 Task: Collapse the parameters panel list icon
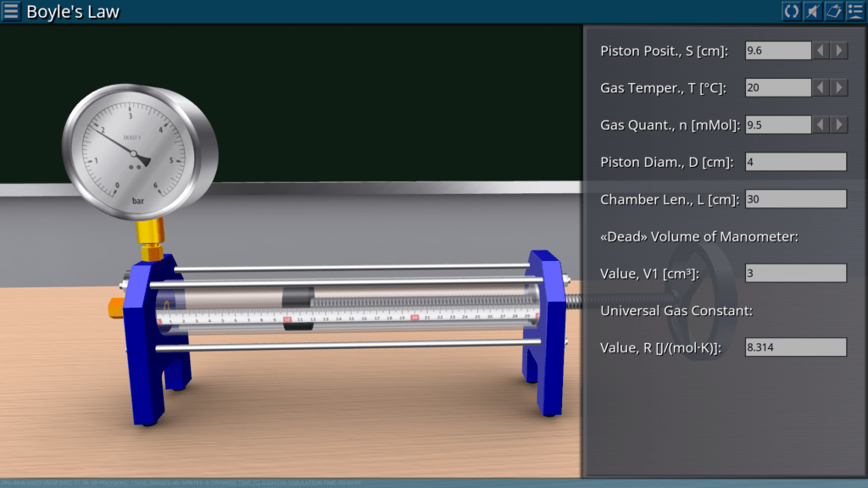pyautogui.click(x=854, y=11)
